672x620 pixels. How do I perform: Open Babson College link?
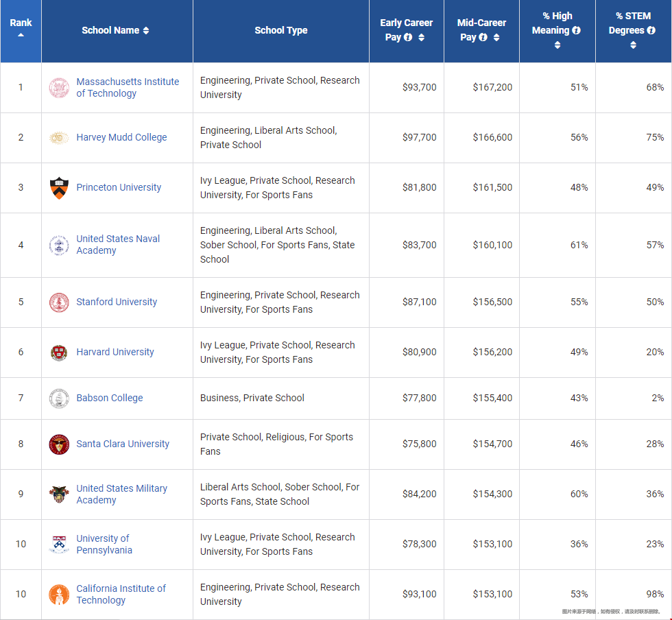(x=110, y=398)
